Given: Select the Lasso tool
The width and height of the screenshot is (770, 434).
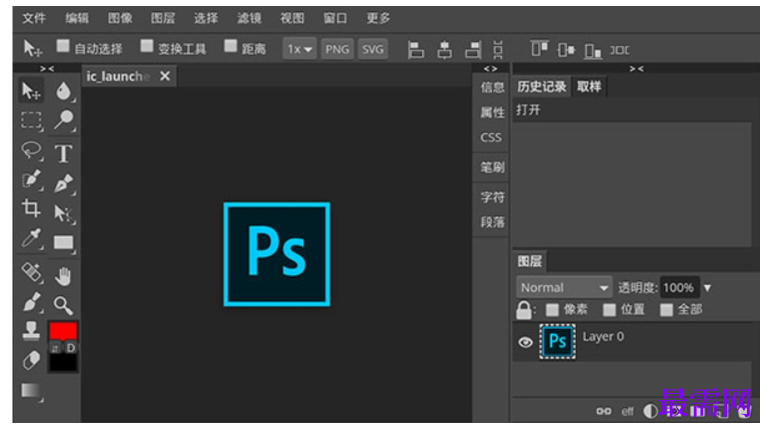Looking at the screenshot, I should click(31, 150).
